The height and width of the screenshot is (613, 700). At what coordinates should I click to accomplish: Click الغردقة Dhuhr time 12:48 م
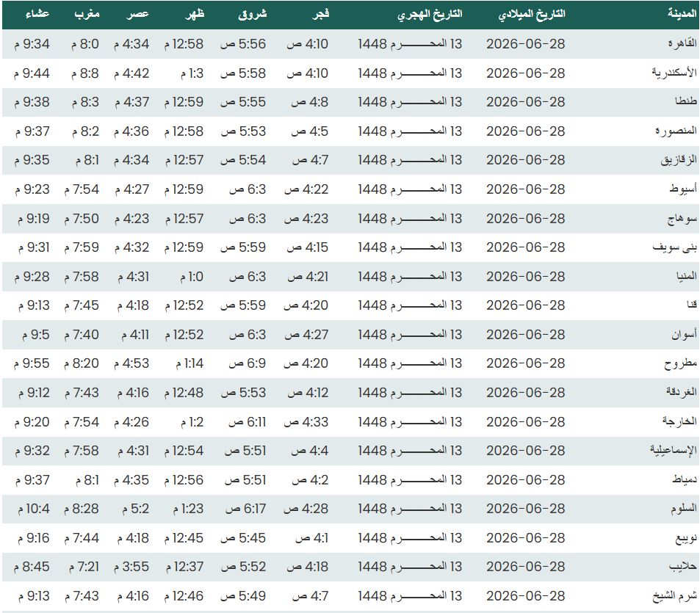pos(184,393)
